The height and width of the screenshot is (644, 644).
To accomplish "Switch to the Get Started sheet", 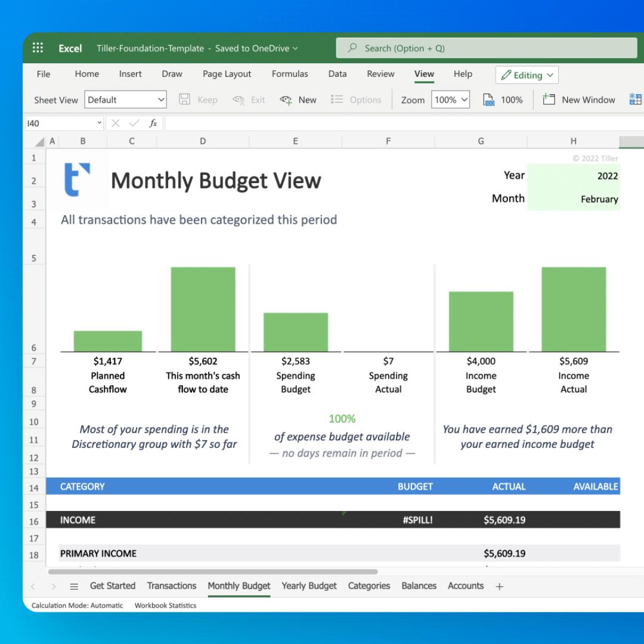I will tap(113, 586).
